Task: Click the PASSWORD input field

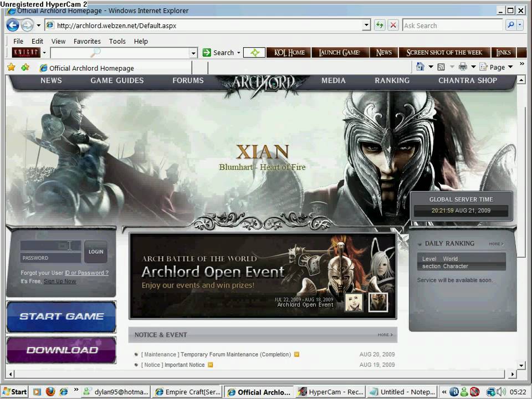Action: tap(50, 258)
